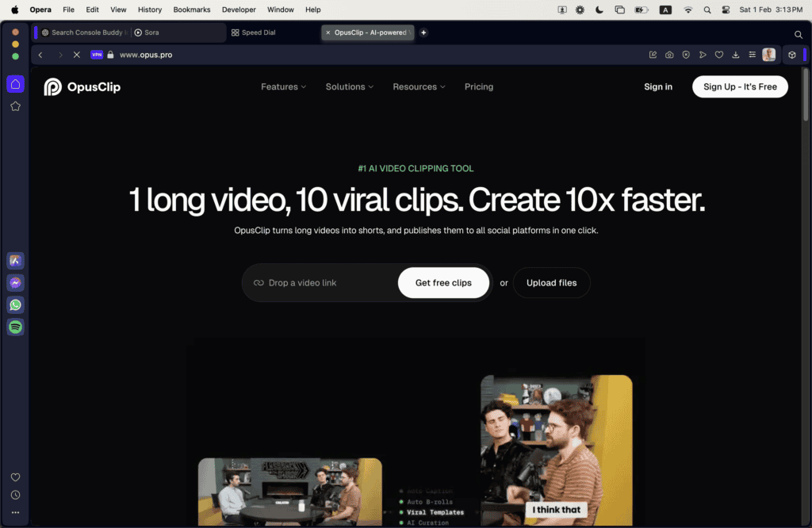Open the Bookmarks menu in menu bar
The width and height of the screenshot is (812, 528).
pyautogui.click(x=191, y=10)
